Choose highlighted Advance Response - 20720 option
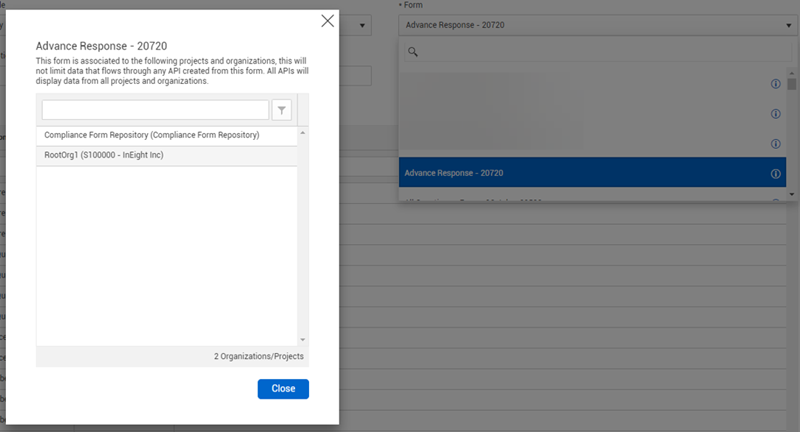The image size is (800, 432). (x=592, y=173)
